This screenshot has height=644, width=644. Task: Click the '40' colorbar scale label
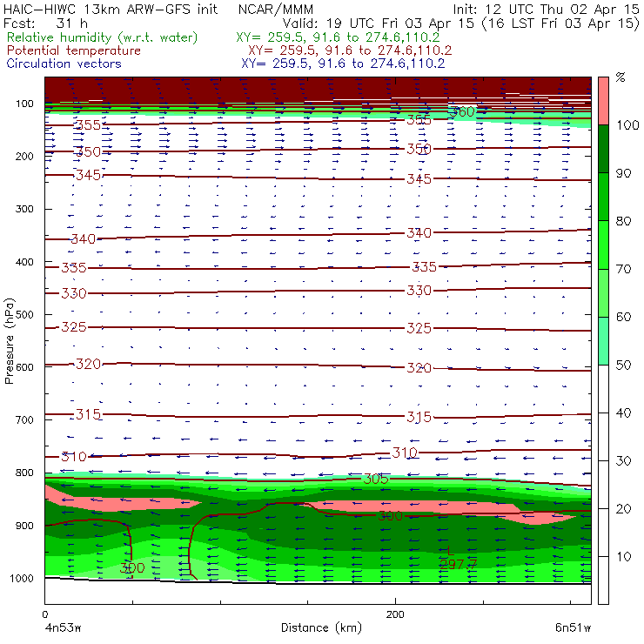coord(623,413)
